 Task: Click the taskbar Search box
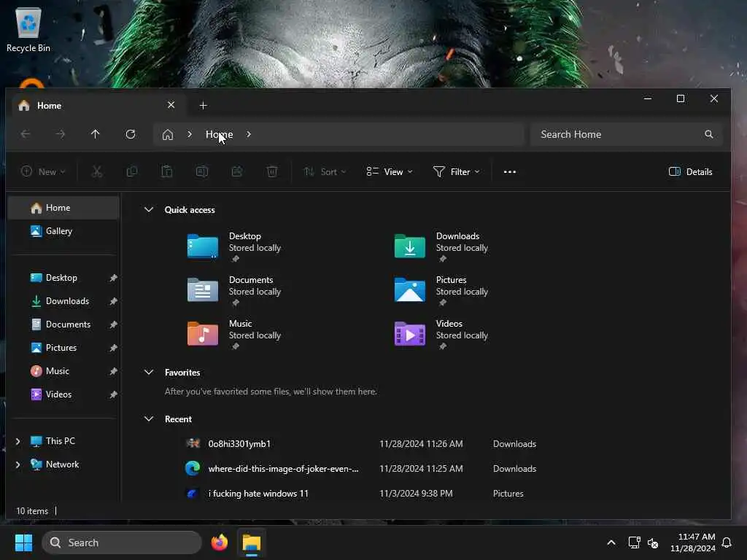(x=122, y=542)
